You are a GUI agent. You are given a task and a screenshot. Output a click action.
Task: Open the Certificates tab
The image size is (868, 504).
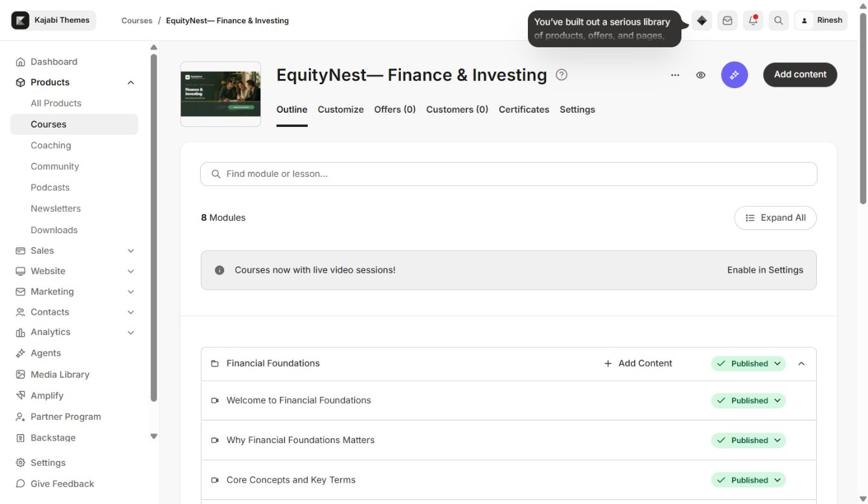click(x=524, y=109)
